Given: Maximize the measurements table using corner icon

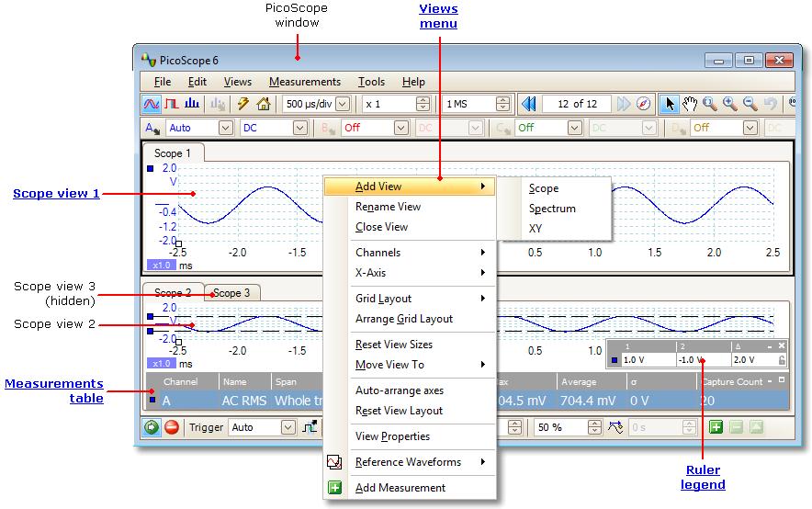Looking at the screenshot, I should (x=782, y=380).
